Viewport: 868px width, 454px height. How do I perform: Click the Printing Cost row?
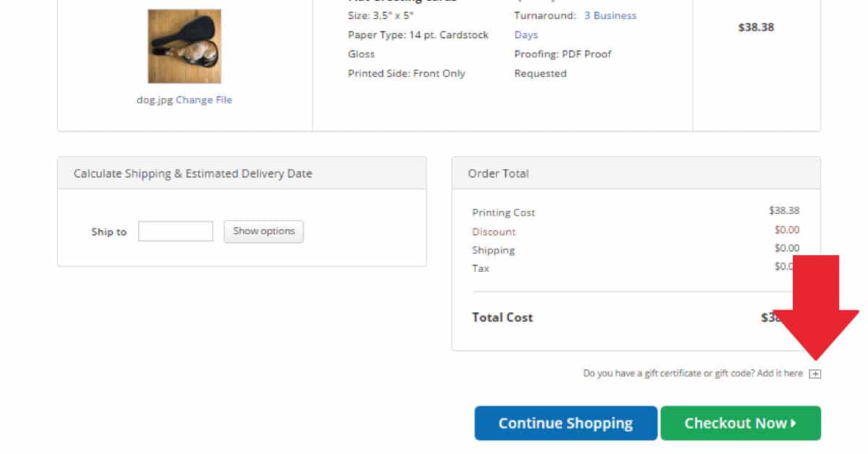503,212
